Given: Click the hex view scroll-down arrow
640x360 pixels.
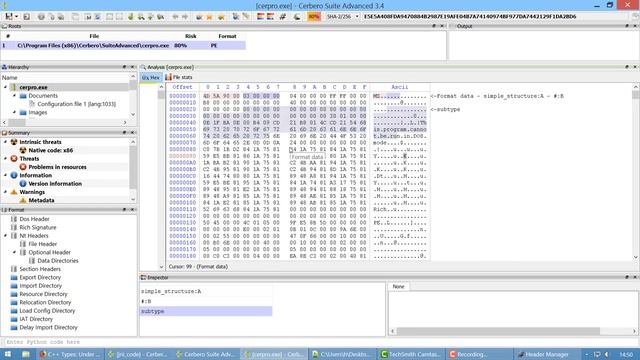Looking at the screenshot, I should (x=636, y=257).
